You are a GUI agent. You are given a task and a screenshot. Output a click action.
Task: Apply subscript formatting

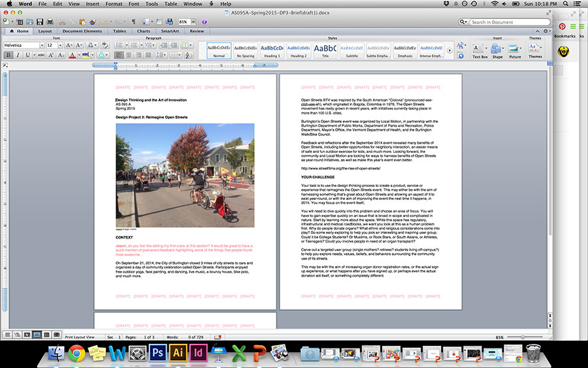pyautogui.click(x=61, y=55)
